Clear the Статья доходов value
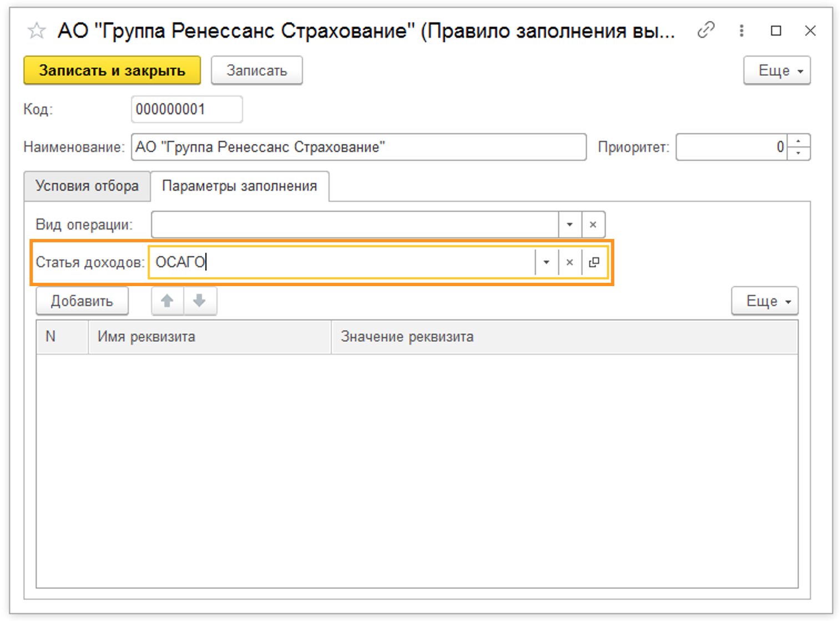 tap(570, 262)
